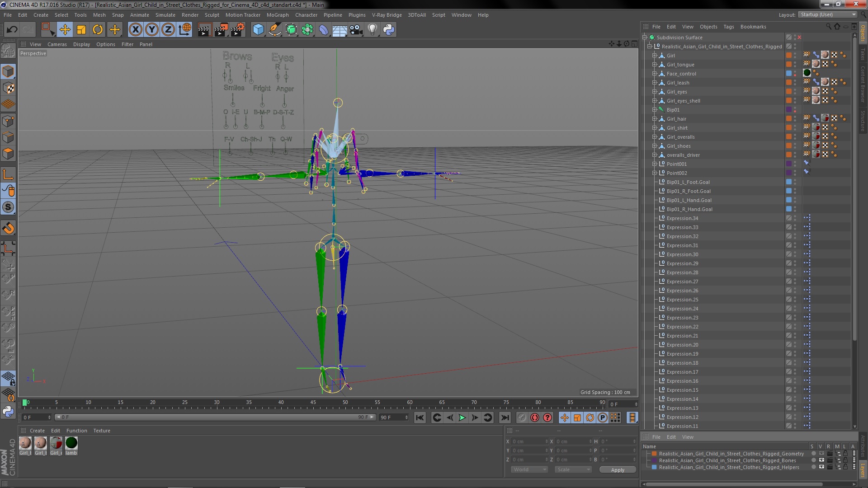Click the Viewport Solo S icon
This screenshot has height=488, width=868.
8,207
